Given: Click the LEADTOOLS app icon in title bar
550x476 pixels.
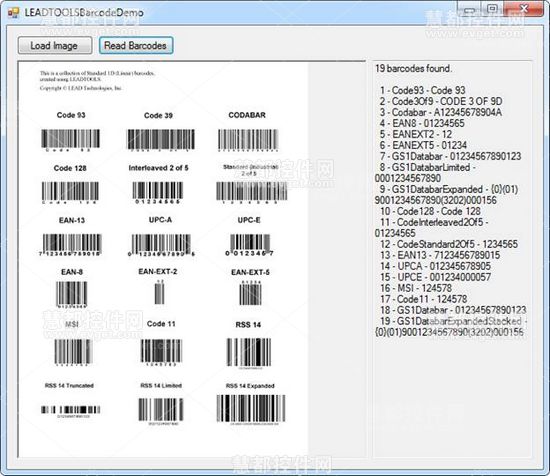Looking at the screenshot, I should pos(13,13).
